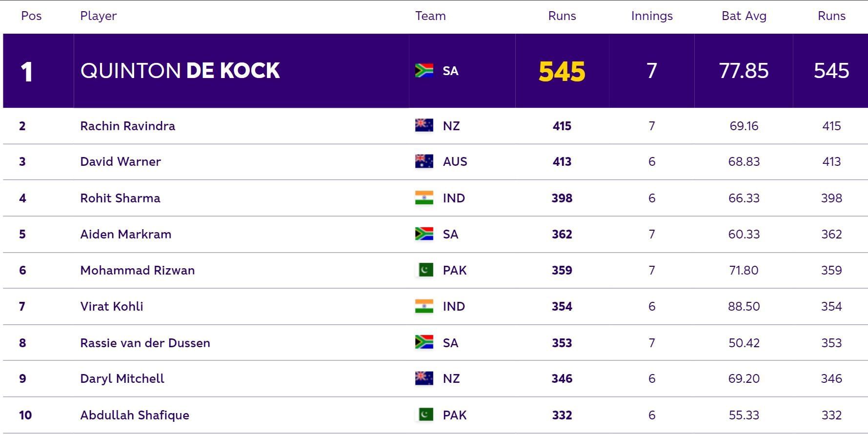
Task: Click the New Zealand flag for Rachin Ravindra
Action: pos(424,126)
